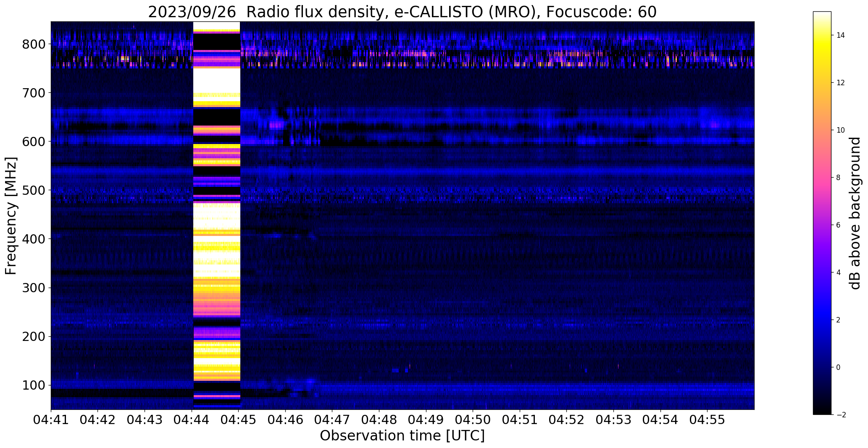868x448 pixels.
Task: Click the 04:51 time tick label
Action: click(520, 419)
